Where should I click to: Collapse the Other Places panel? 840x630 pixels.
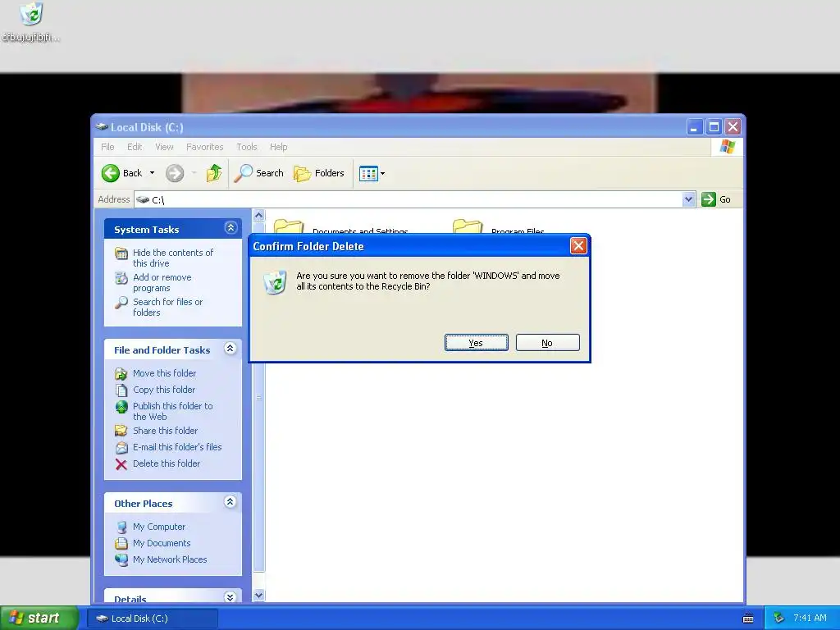[231, 502]
